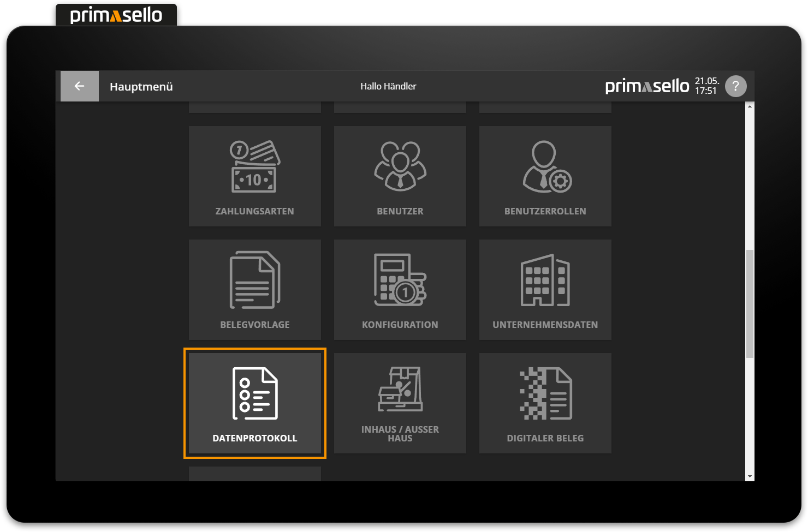This screenshot has height=532, width=808.
Task: Open the help question mark button
Action: point(735,86)
